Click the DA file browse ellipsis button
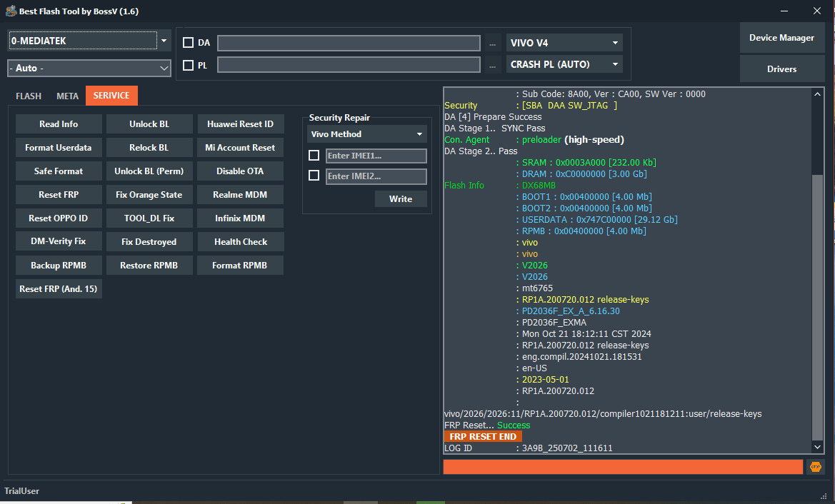 [492, 44]
